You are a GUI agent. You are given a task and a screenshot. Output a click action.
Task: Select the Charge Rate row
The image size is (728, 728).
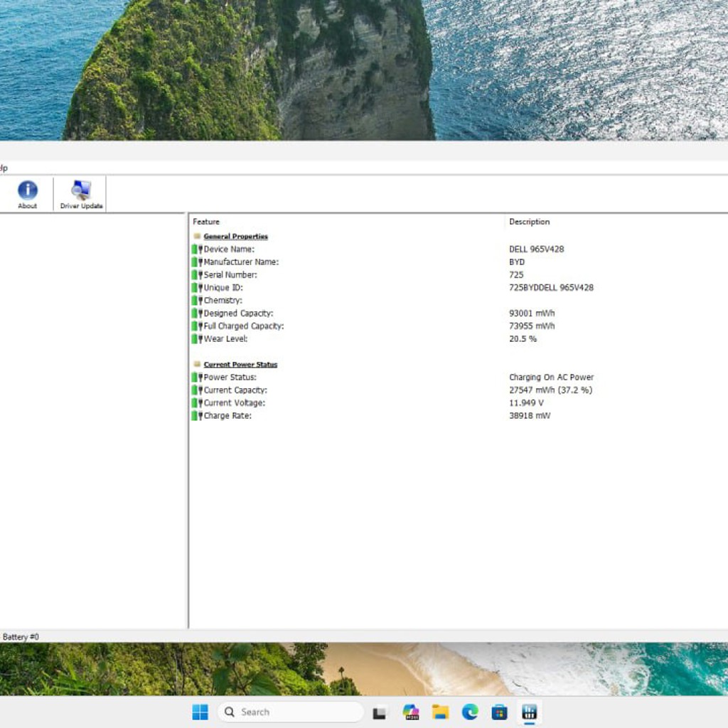(459, 416)
